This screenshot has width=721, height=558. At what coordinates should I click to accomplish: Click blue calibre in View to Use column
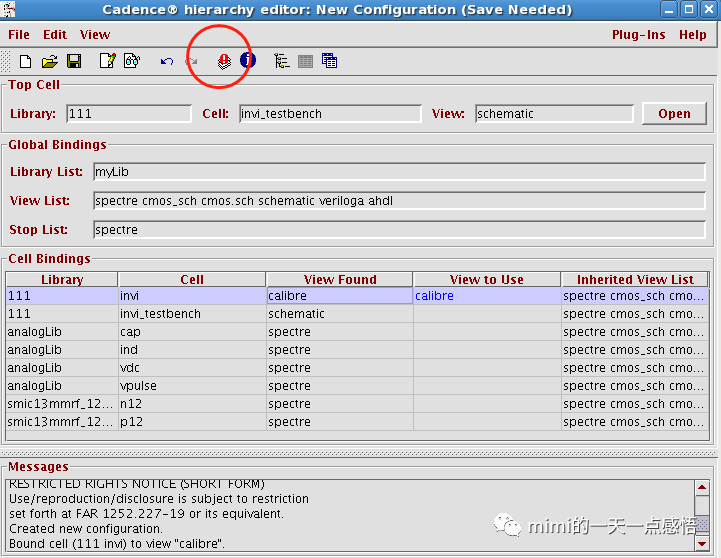434,296
